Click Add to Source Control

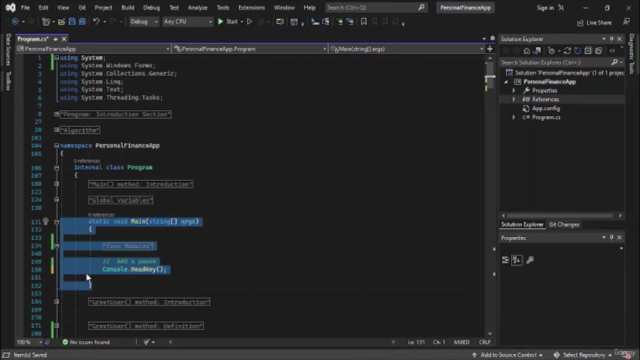[507, 355]
